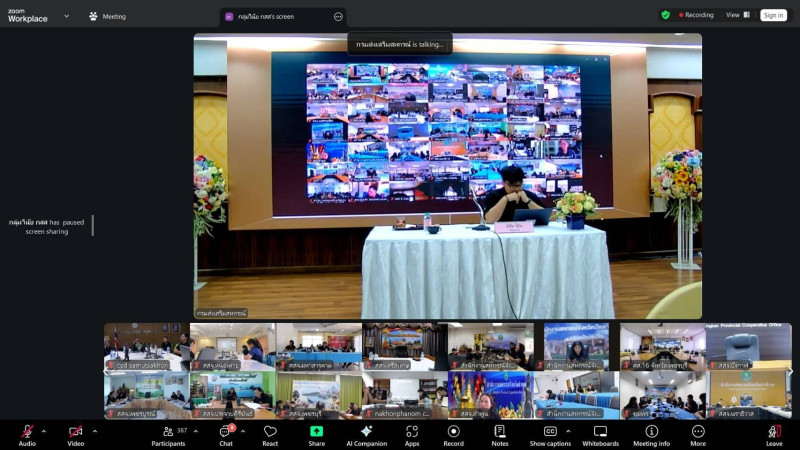Open the More options menu
The height and width of the screenshot is (450, 800).
pos(698,435)
